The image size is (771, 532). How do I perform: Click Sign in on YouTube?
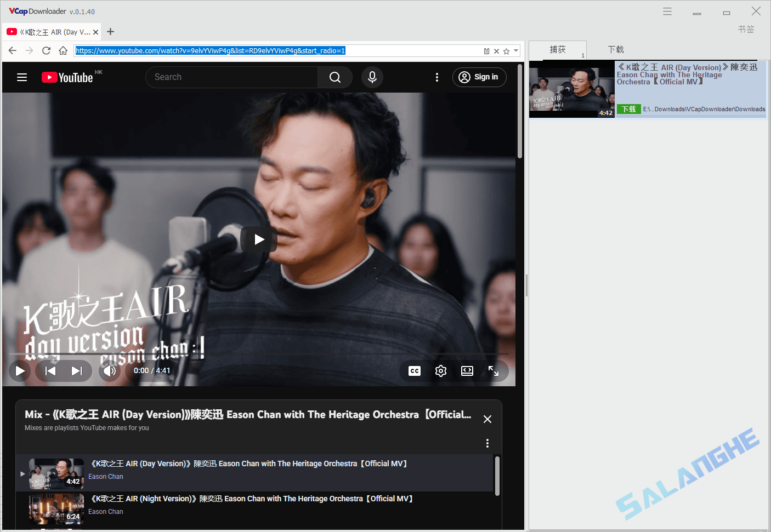pos(479,77)
